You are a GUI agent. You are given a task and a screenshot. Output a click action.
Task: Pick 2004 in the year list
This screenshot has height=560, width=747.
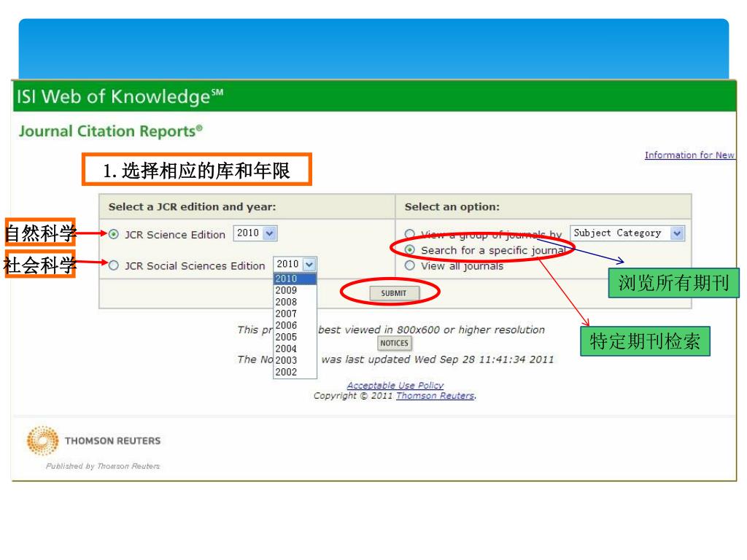pyautogui.click(x=295, y=349)
